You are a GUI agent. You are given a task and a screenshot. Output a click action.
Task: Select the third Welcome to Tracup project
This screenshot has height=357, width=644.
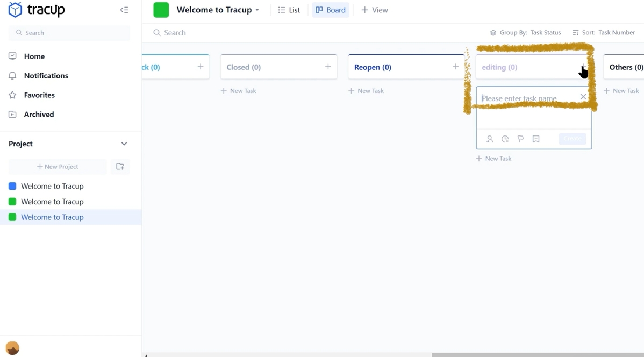[x=52, y=217]
